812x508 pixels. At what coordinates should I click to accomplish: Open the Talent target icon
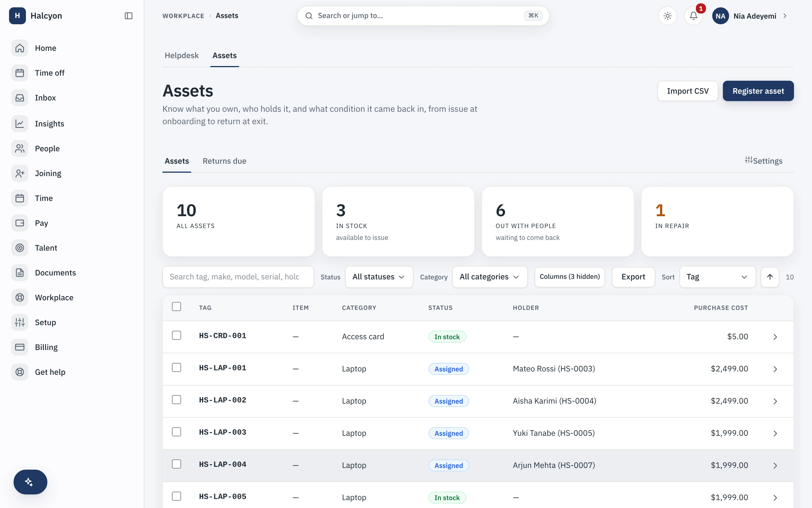coord(20,248)
